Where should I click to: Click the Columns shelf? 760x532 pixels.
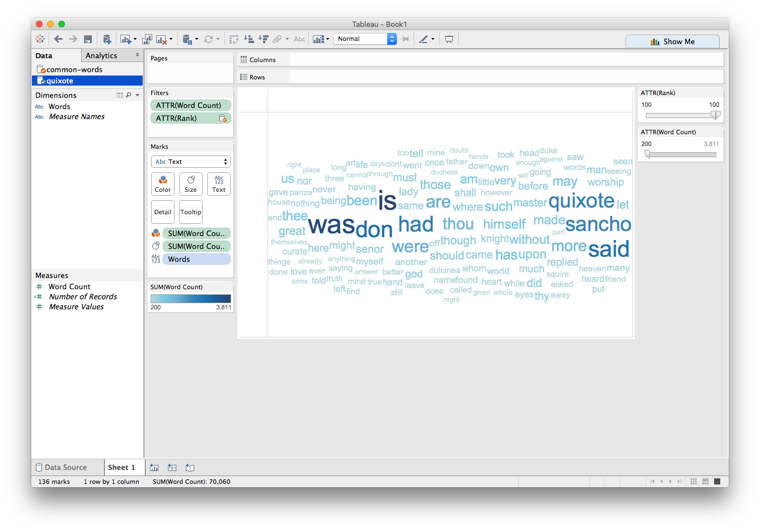tap(480, 60)
